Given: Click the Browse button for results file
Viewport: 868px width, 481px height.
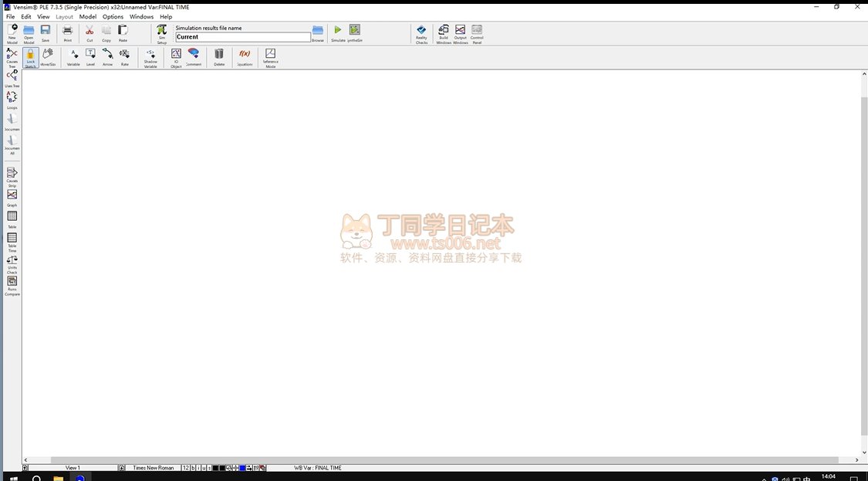Looking at the screenshot, I should click(x=318, y=32).
